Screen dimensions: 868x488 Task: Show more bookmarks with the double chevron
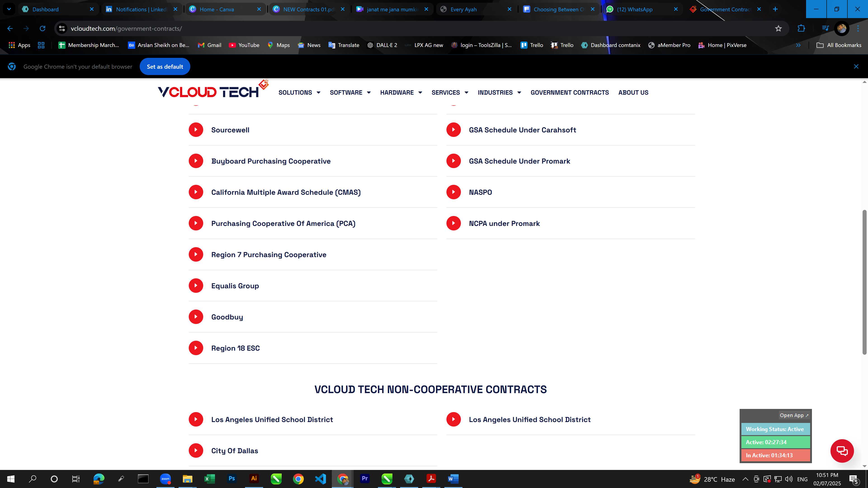pos(798,45)
